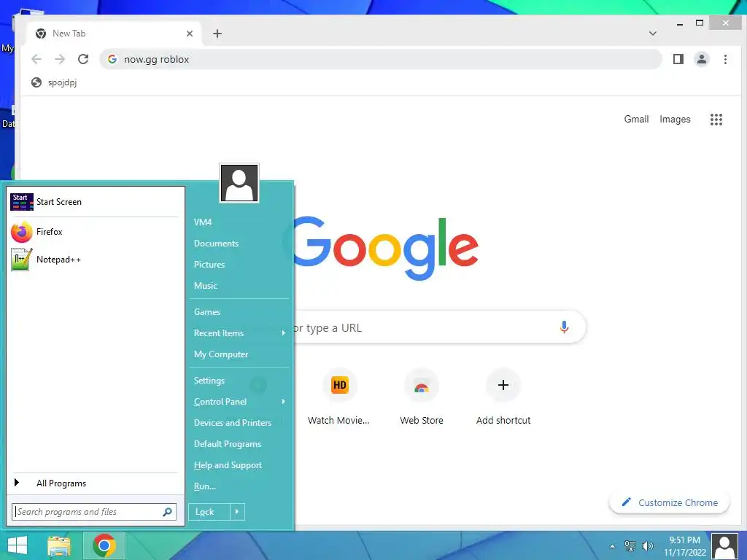Open the volume speaker tray icon
747x560 pixels.
(647, 545)
